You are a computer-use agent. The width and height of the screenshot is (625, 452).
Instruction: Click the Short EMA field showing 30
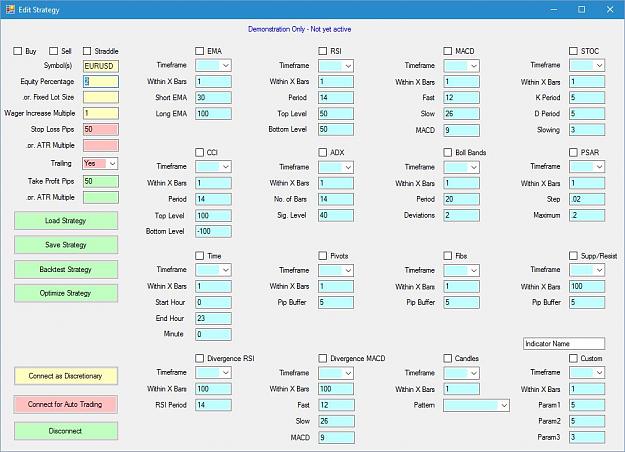coord(213,97)
